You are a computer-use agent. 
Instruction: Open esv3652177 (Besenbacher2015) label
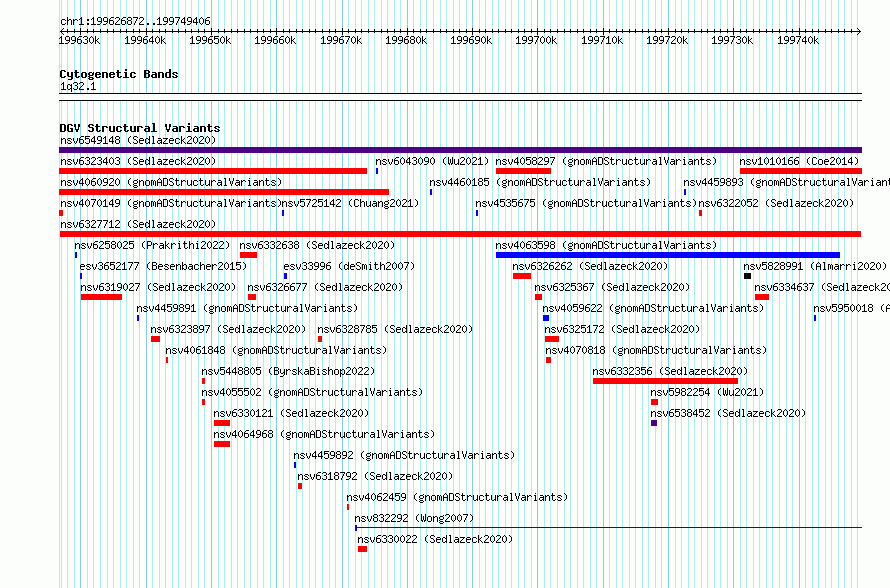pyautogui.click(x=163, y=266)
